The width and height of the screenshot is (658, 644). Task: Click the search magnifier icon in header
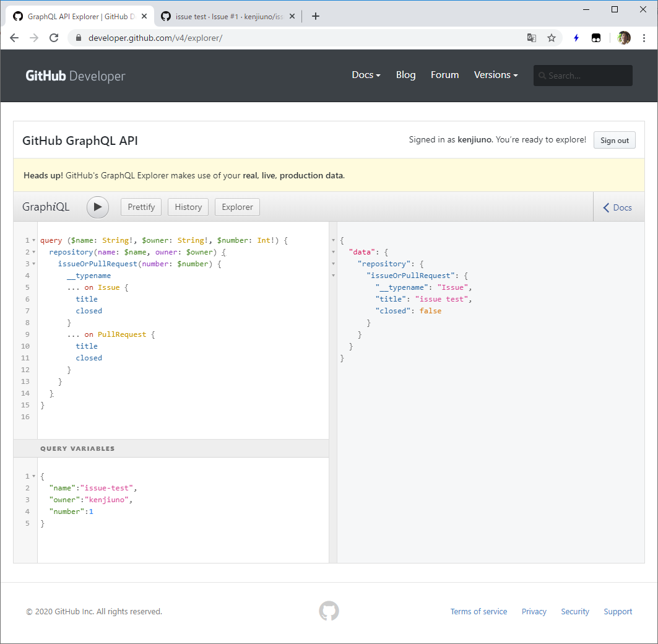pos(542,76)
